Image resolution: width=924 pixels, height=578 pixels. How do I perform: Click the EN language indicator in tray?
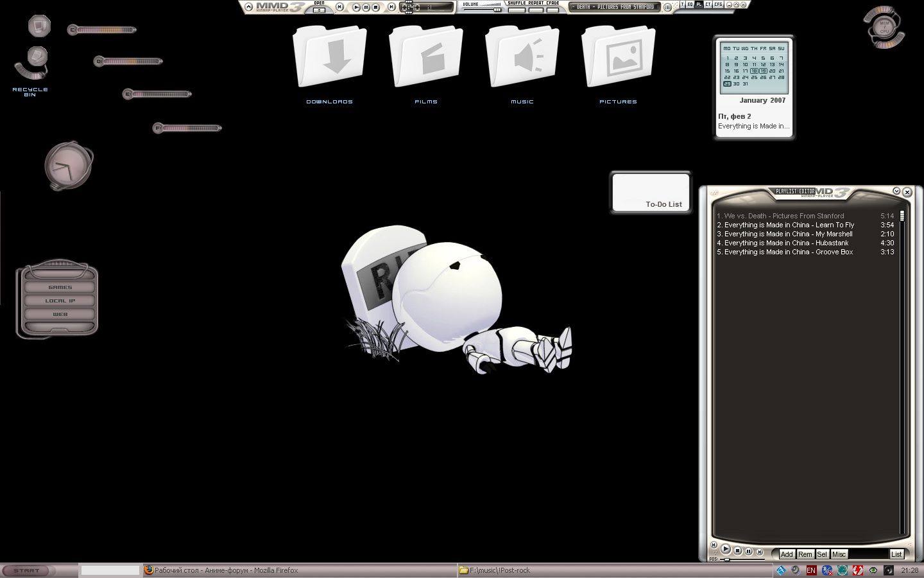pos(811,570)
